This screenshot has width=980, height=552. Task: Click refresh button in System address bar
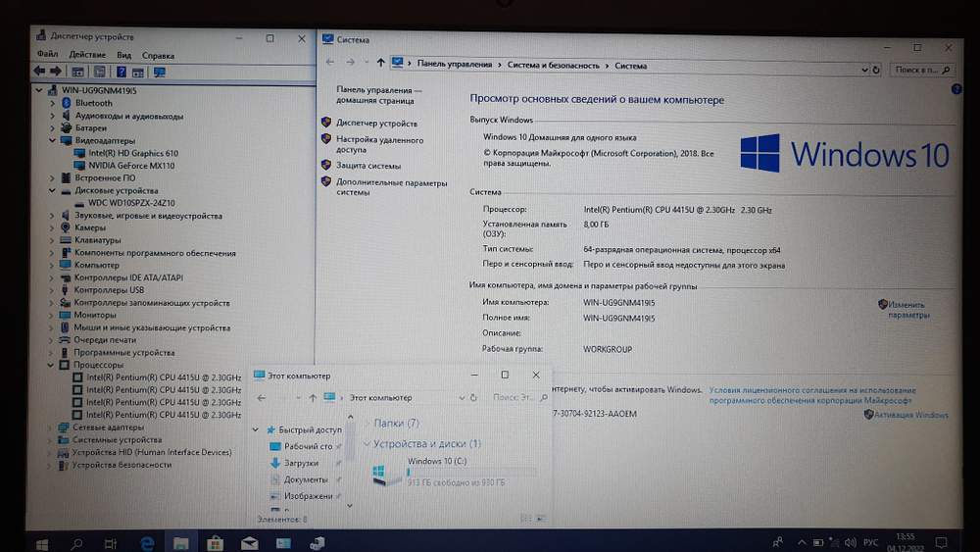tap(876, 70)
